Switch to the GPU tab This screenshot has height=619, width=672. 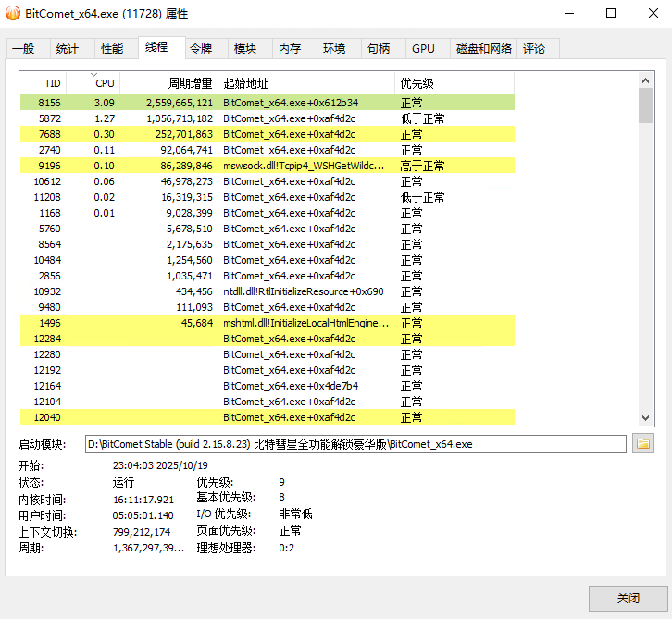(x=423, y=49)
